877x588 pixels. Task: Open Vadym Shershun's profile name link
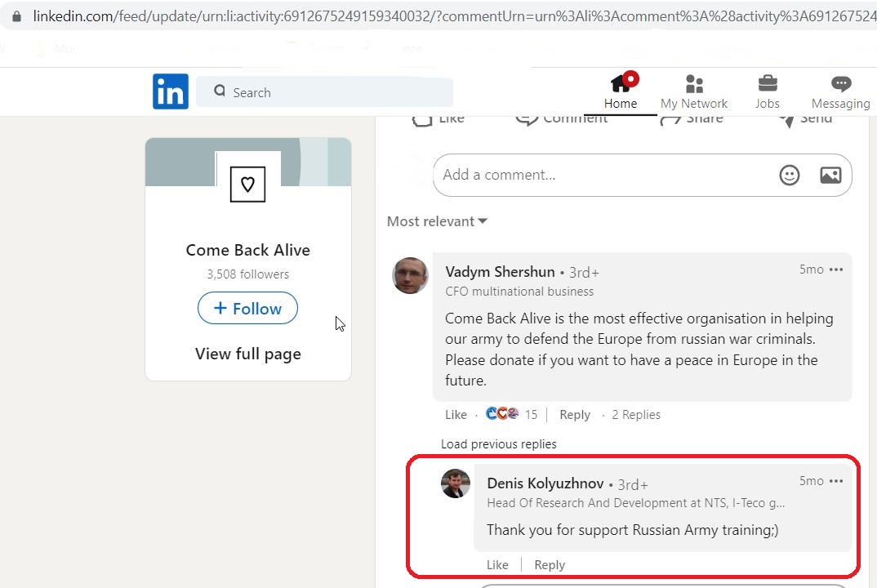coord(500,272)
